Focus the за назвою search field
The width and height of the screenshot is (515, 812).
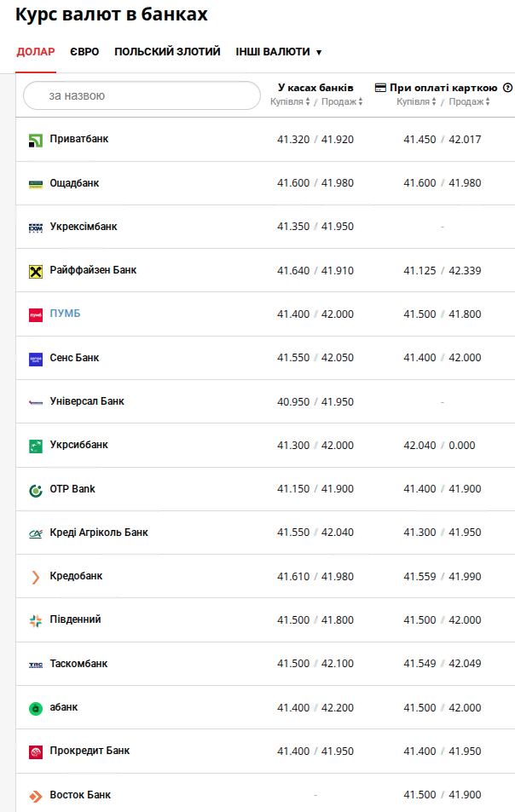(142, 95)
